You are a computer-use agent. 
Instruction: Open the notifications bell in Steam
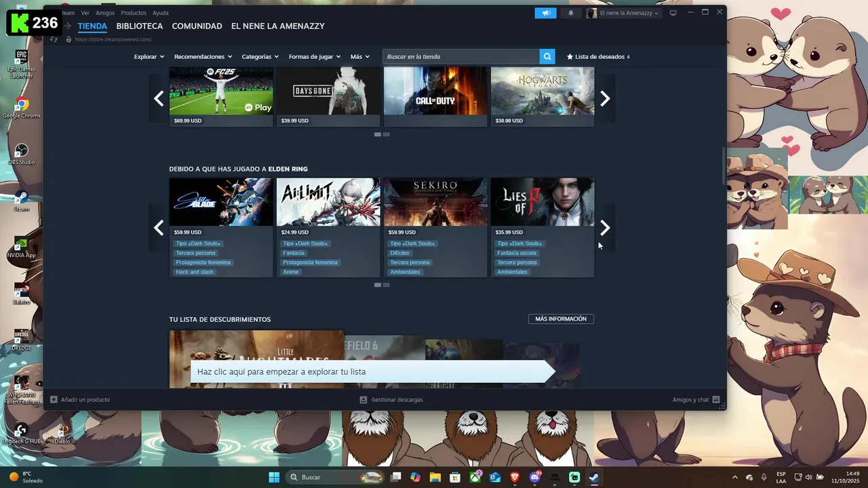tap(570, 13)
